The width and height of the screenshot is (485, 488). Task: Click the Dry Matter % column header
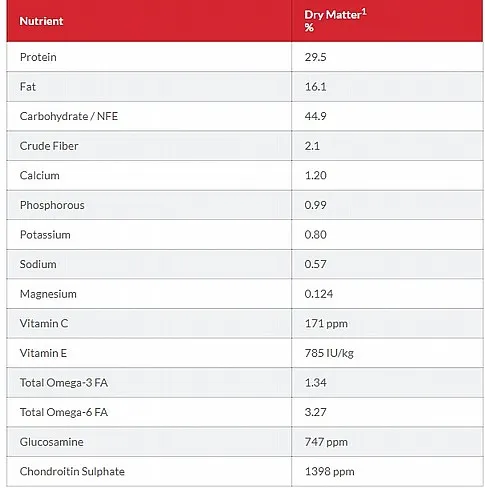[335, 20]
